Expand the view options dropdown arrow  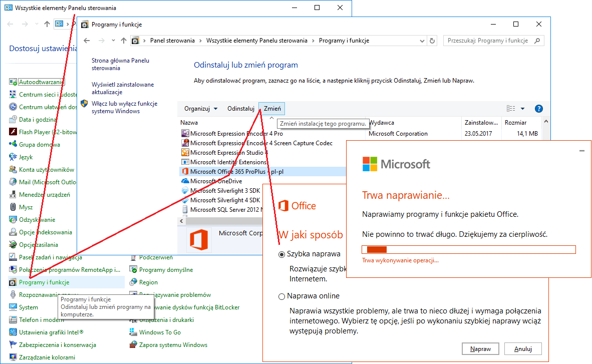522,109
